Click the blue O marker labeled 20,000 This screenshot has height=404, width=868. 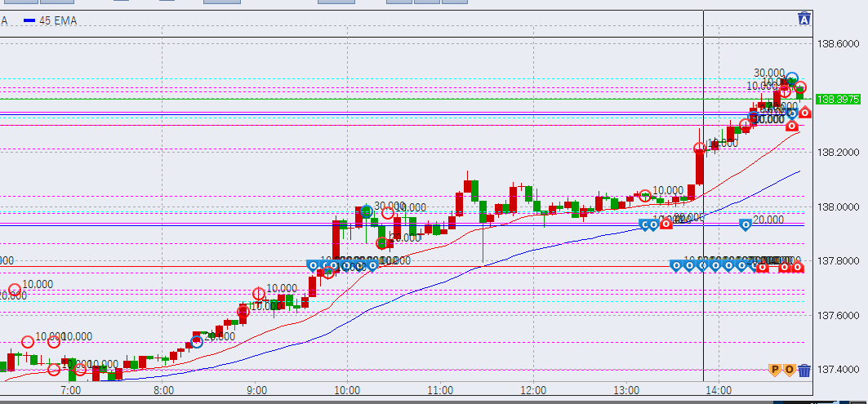(x=745, y=223)
